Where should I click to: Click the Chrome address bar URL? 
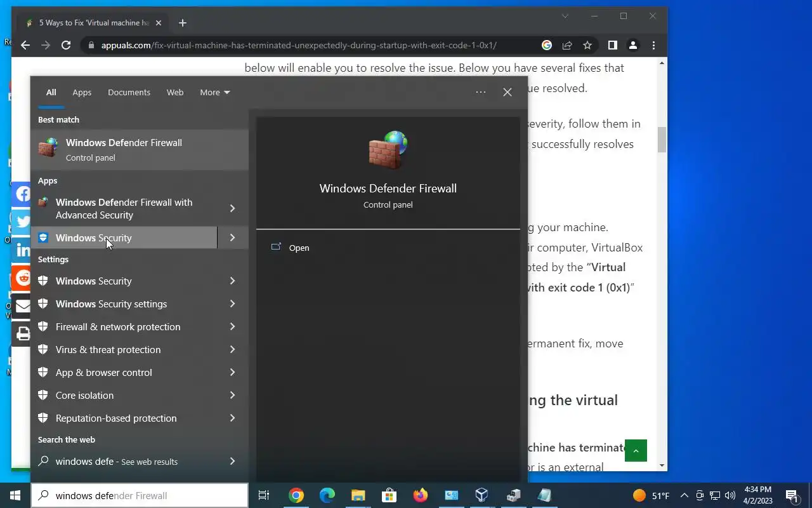tap(299, 45)
